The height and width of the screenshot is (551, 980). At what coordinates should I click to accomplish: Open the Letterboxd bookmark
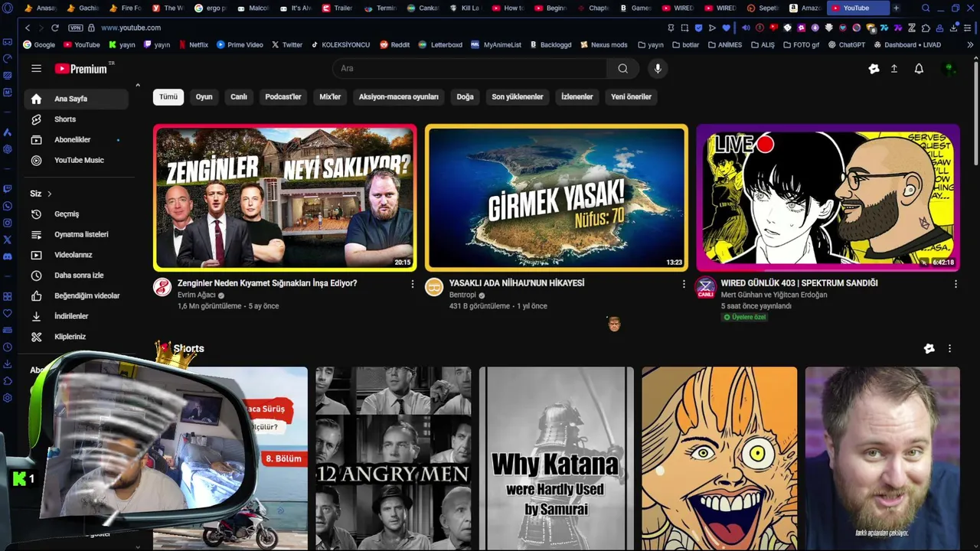[x=441, y=44]
